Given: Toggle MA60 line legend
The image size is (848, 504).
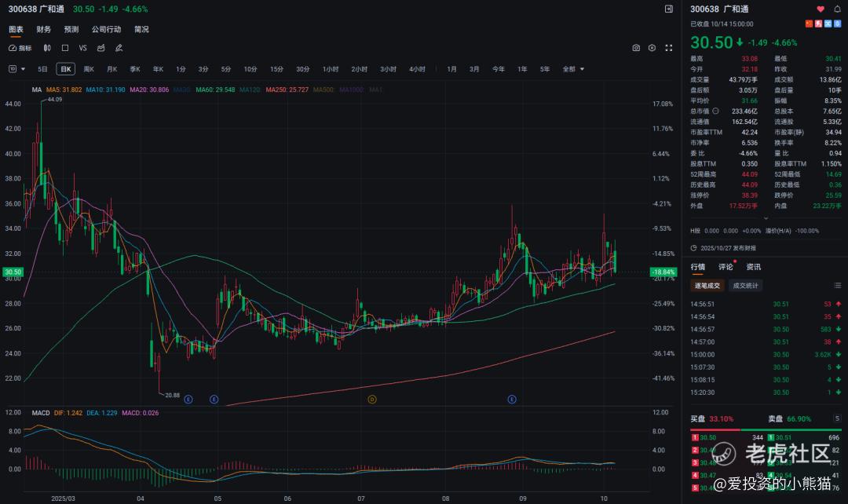Looking at the screenshot, I should coord(215,89).
